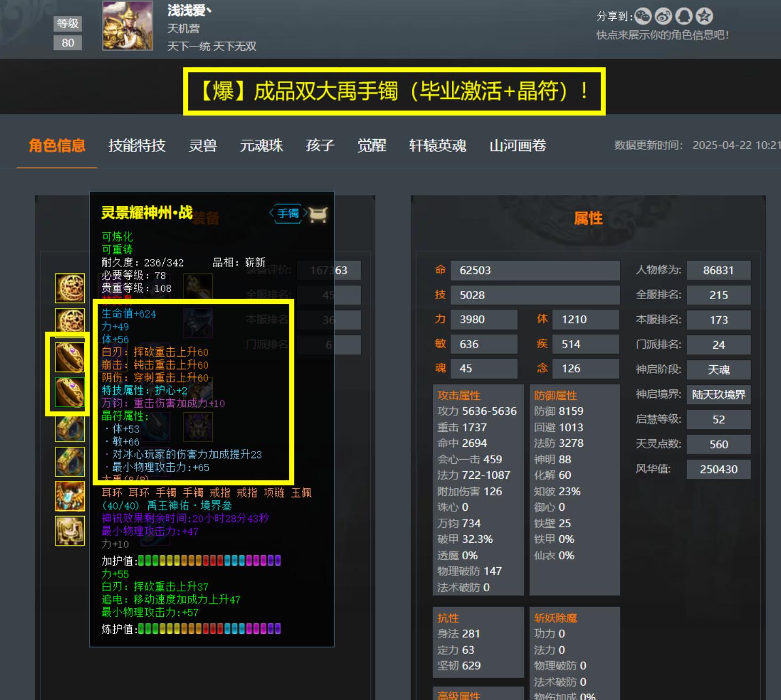Viewport: 781px width, 700px height.
Task: Click the 攻击属性 section heading
Action: pos(459,396)
